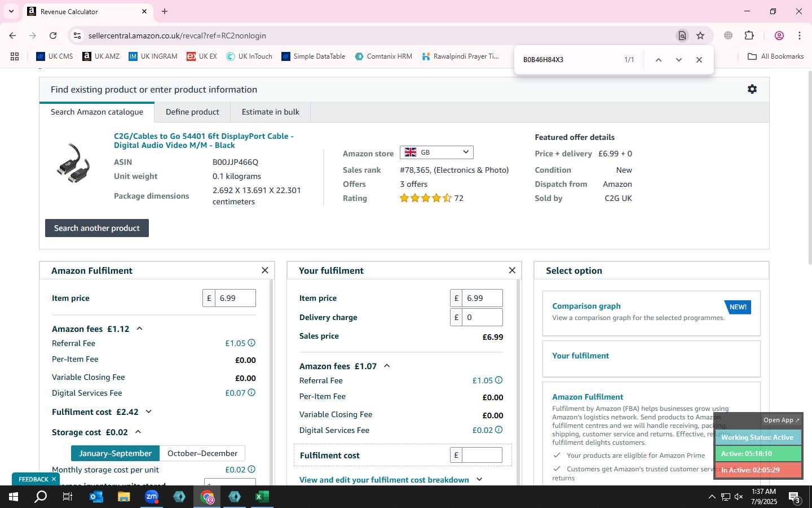Open the Amazon store GB dropdown
Image resolution: width=812 pixels, height=508 pixels.
[436, 152]
